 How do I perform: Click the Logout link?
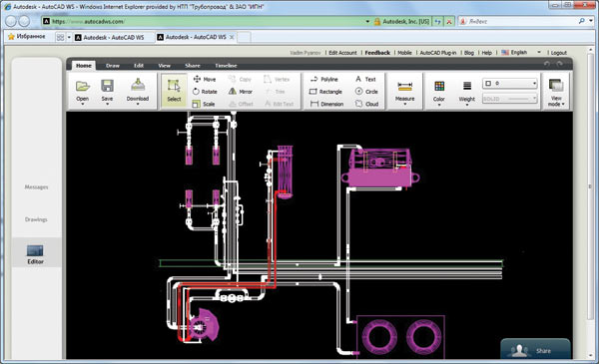click(x=559, y=53)
